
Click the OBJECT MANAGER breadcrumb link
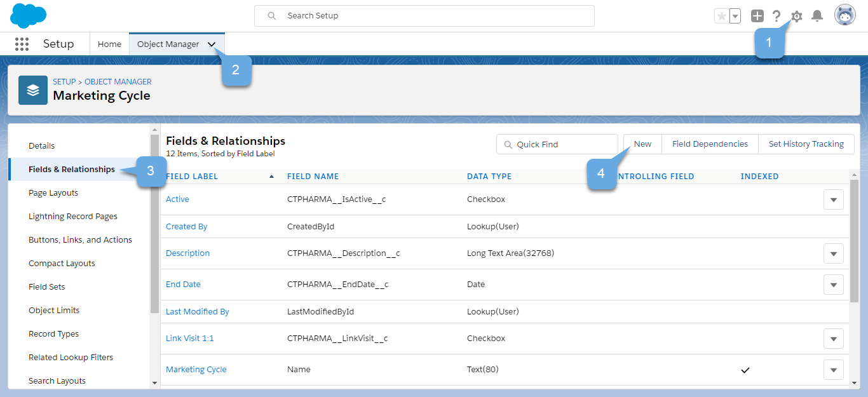[118, 82]
